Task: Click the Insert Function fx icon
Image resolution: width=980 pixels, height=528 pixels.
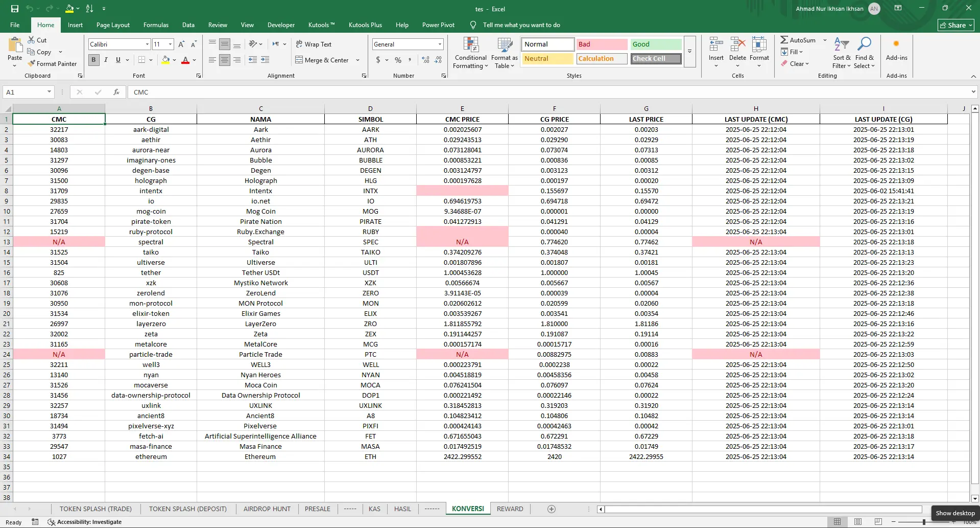Action: 116,92
